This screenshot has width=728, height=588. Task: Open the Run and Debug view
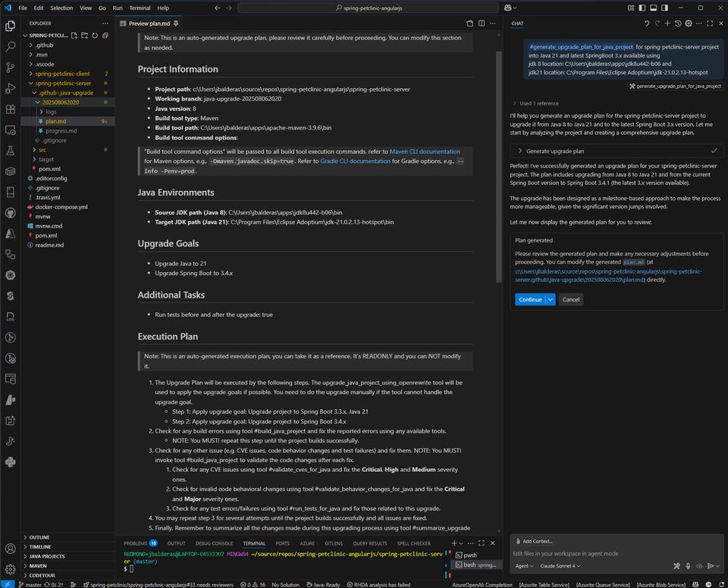click(x=10, y=88)
